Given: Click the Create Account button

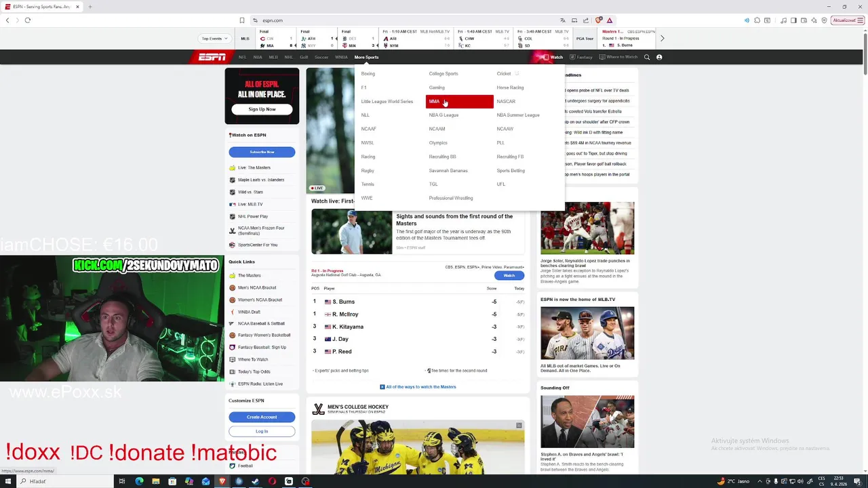Looking at the screenshot, I should pyautogui.click(x=262, y=417).
